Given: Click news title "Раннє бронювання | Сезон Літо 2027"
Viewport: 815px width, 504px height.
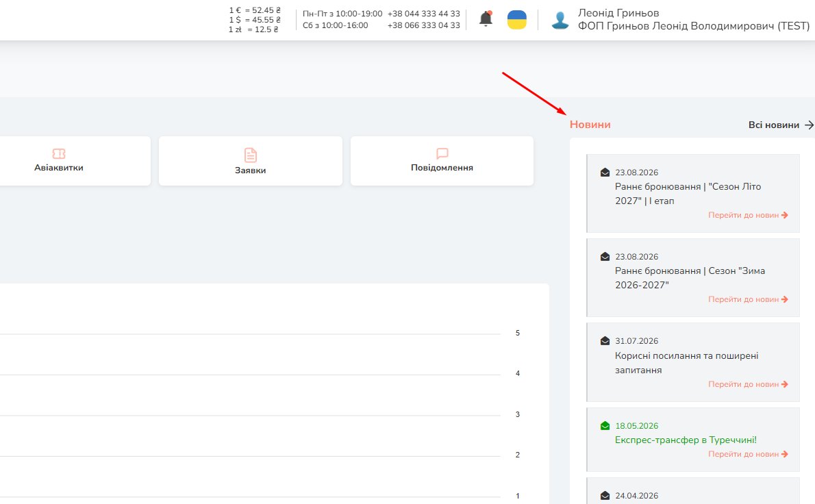Looking at the screenshot, I should click(x=688, y=194).
